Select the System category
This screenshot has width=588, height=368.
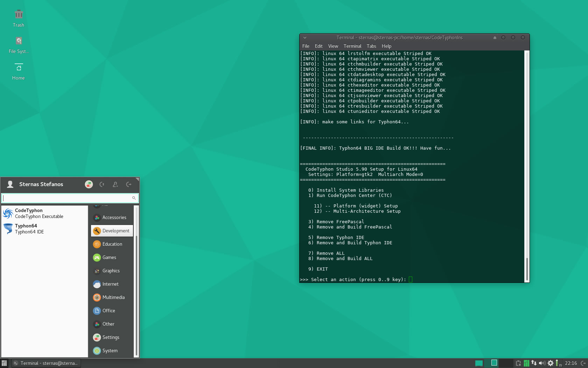pos(112,351)
